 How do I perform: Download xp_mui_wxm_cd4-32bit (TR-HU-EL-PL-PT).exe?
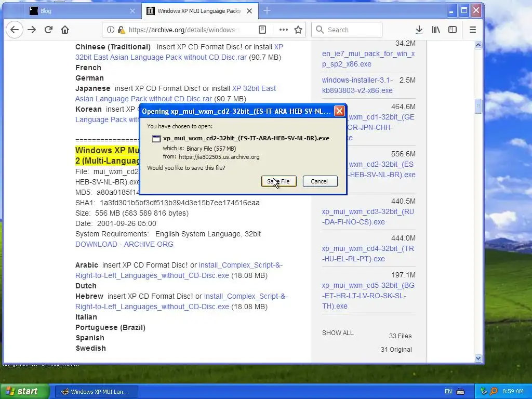(x=368, y=254)
